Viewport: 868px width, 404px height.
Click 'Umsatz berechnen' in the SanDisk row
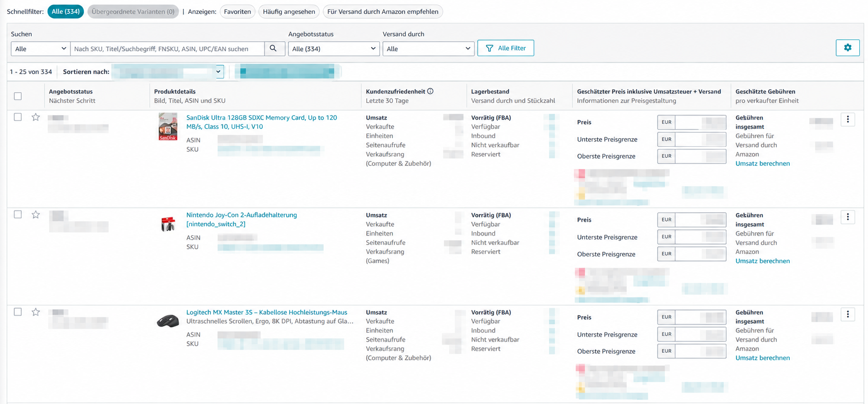click(763, 163)
